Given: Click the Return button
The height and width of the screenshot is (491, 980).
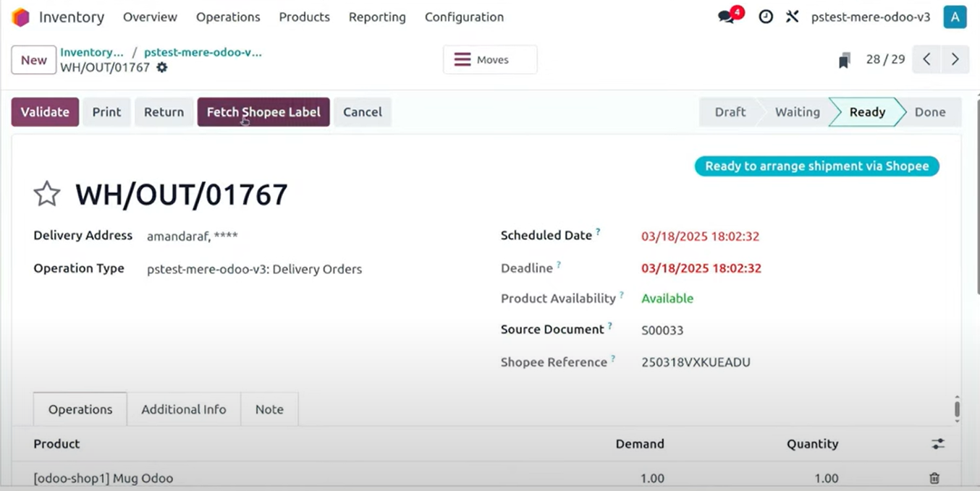Looking at the screenshot, I should [x=164, y=112].
